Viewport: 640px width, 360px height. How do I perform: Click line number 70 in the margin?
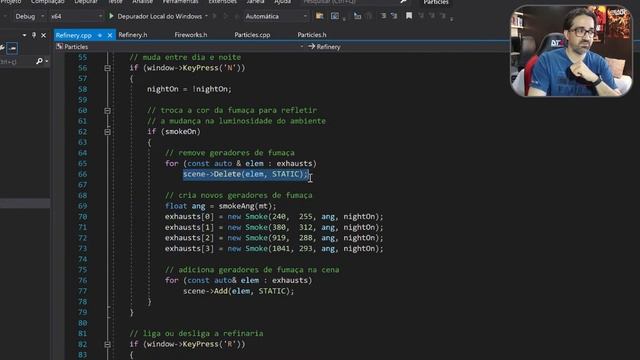(82, 217)
